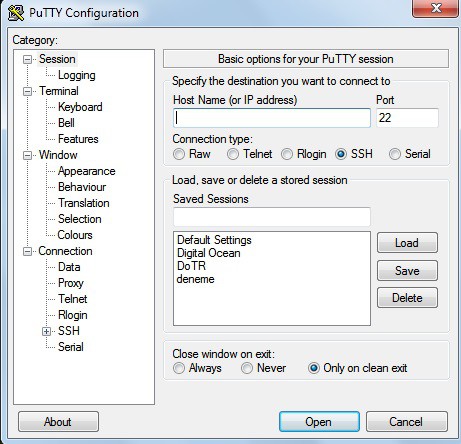Load the selected session
461x444 pixels.
coord(407,243)
